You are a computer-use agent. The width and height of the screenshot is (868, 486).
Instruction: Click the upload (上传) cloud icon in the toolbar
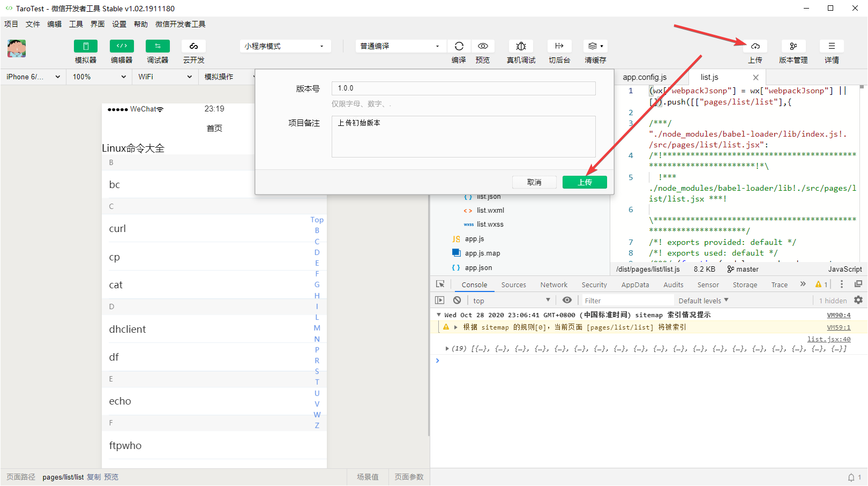click(755, 46)
